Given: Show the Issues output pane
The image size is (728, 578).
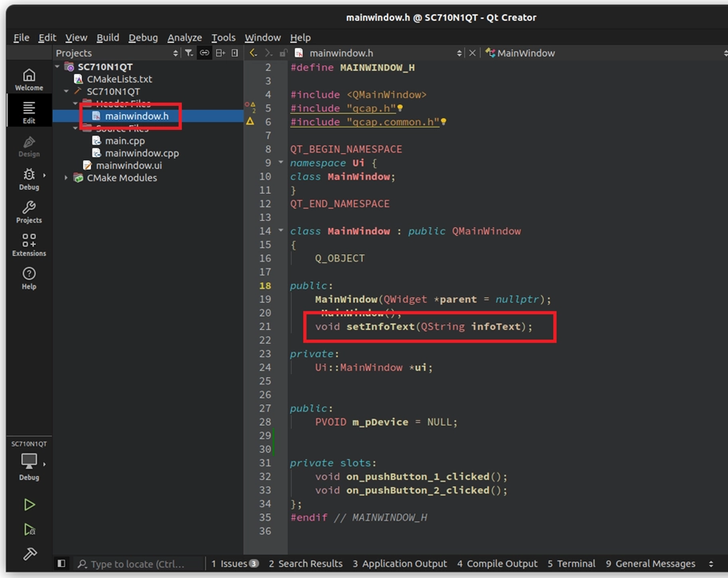Looking at the screenshot, I should click(x=234, y=564).
